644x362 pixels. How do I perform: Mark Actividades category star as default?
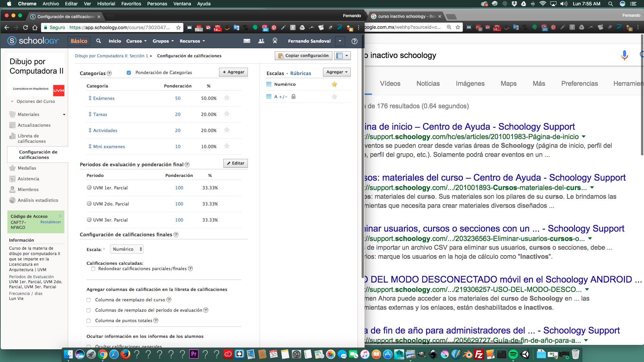point(227,130)
